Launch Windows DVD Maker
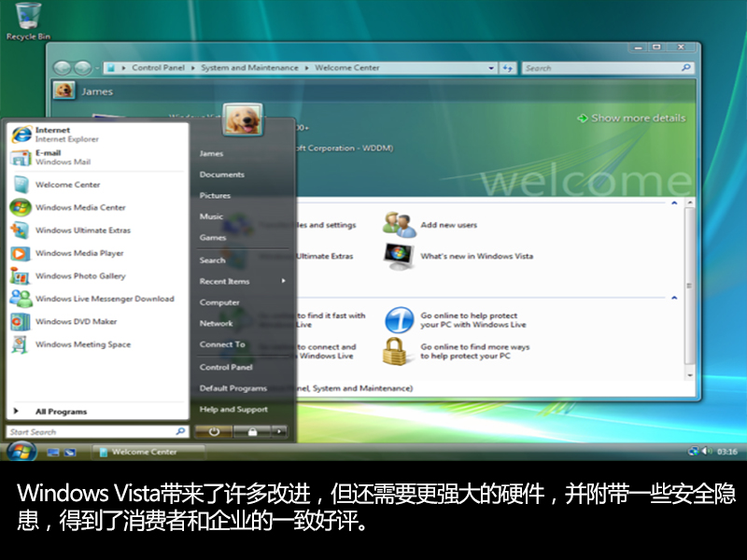 (98, 321)
